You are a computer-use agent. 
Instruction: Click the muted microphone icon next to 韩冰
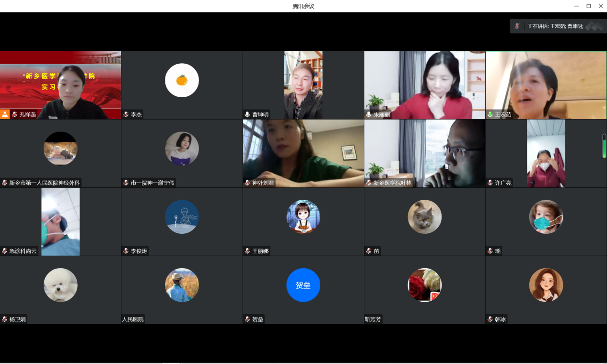pyautogui.click(x=490, y=319)
